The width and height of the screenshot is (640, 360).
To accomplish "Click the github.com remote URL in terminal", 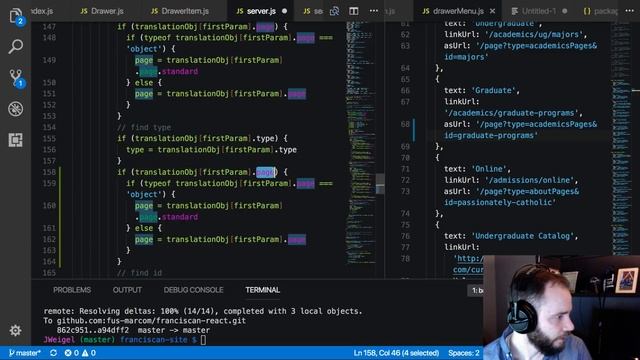I will (x=151, y=321).
